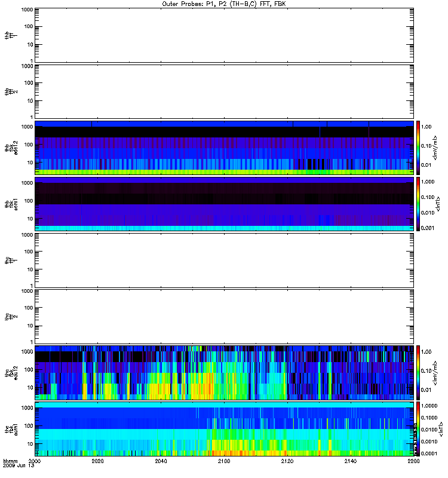This screenshot has width=448, height=478.
Task: Click the "thb fbk edc12" y-axis title
Action: pos(11,148)
